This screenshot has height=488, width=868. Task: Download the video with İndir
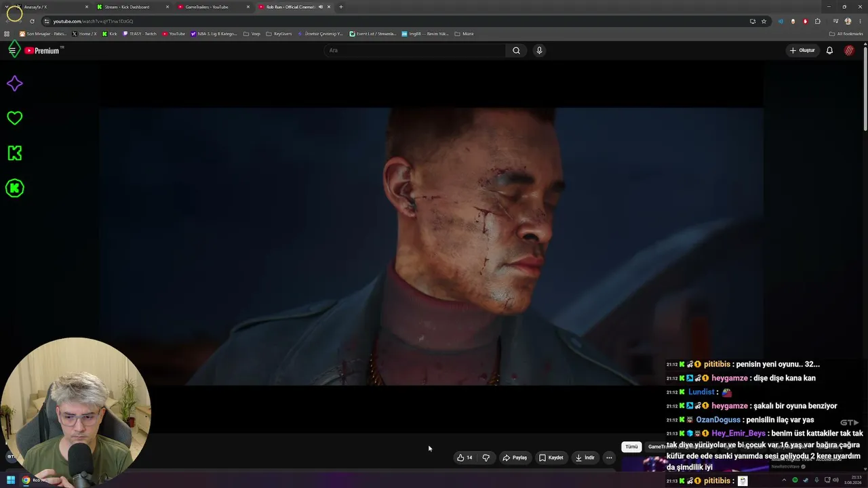click(x=585, y=457)
